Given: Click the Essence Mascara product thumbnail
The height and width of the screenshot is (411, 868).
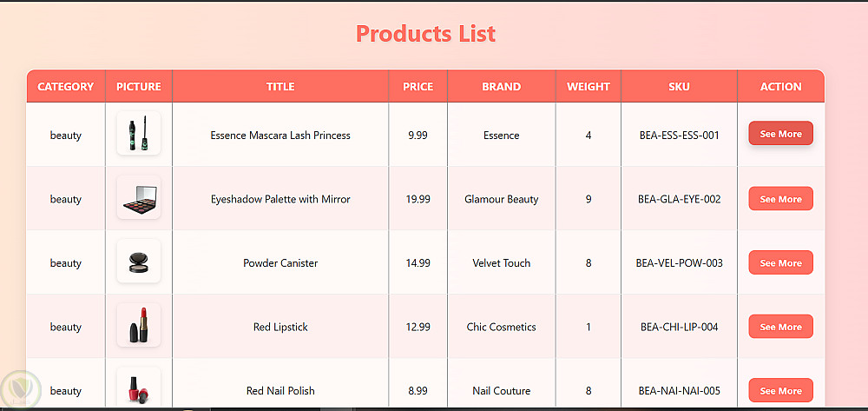Looking at the screenshot, I should point(139,135).
